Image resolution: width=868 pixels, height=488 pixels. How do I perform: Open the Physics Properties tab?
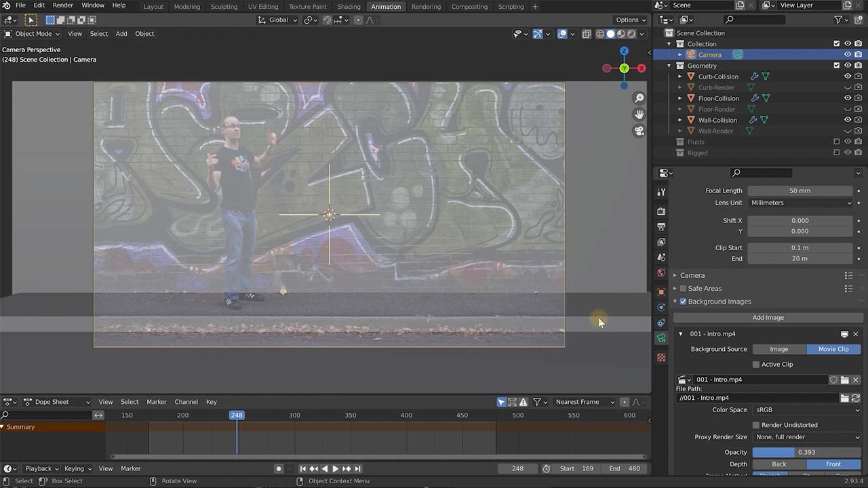(661, 323)
